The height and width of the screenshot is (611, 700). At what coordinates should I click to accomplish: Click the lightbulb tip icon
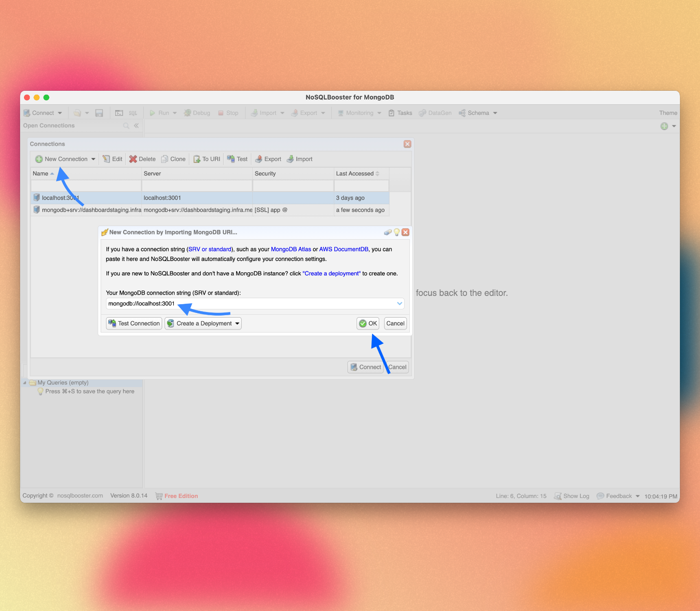[397, 232]
